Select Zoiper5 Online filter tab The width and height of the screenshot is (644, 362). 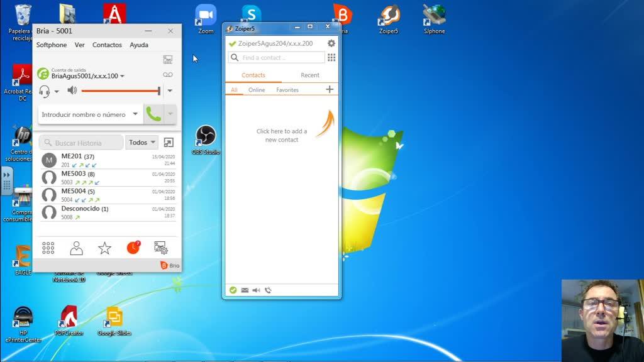click(257, 89)
